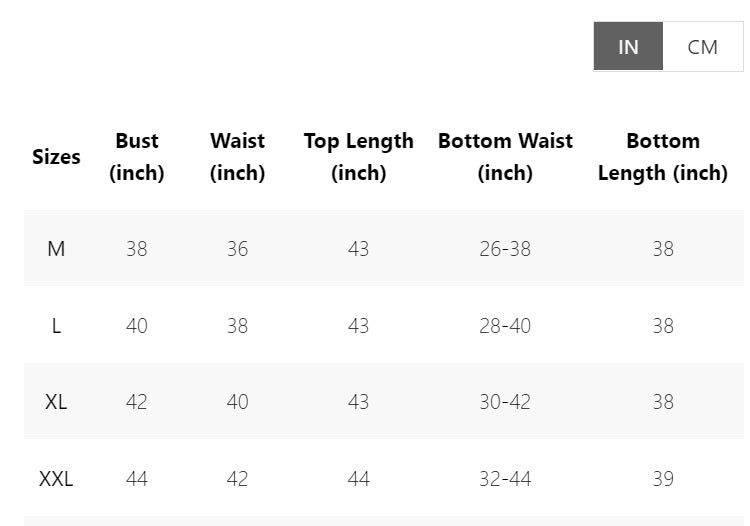Select the IN unit toggle

[x=628, y=47]
